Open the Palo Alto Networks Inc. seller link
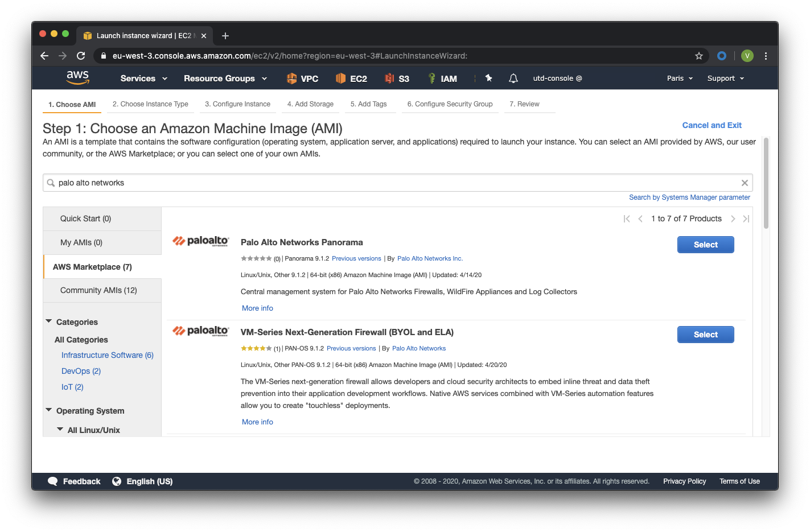This screenshot has width=810, height=532. (430, 258)
